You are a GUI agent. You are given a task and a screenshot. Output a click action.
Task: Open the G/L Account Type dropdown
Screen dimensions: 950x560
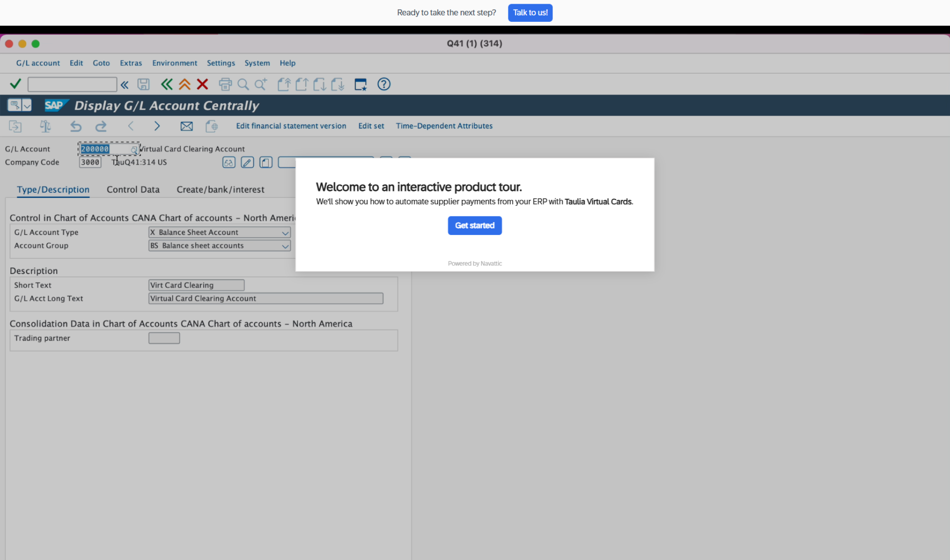(x=285, y=232)
